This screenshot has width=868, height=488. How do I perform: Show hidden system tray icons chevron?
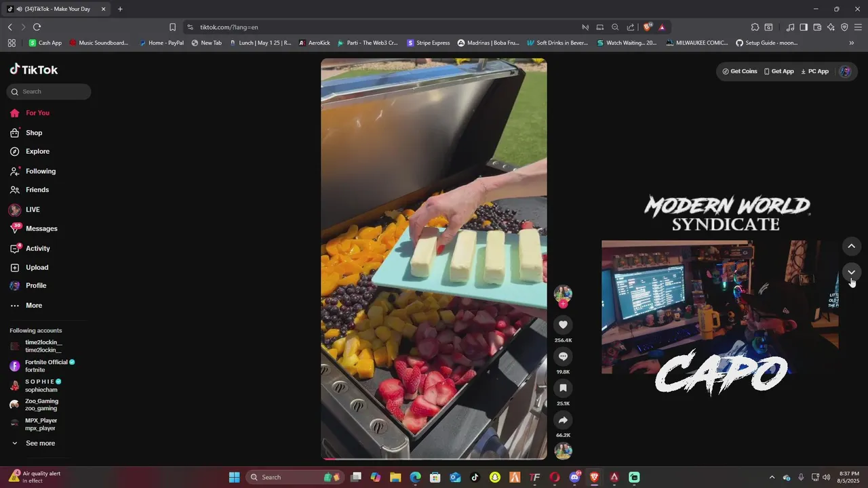pyautogui.click(x=772, y=477)
